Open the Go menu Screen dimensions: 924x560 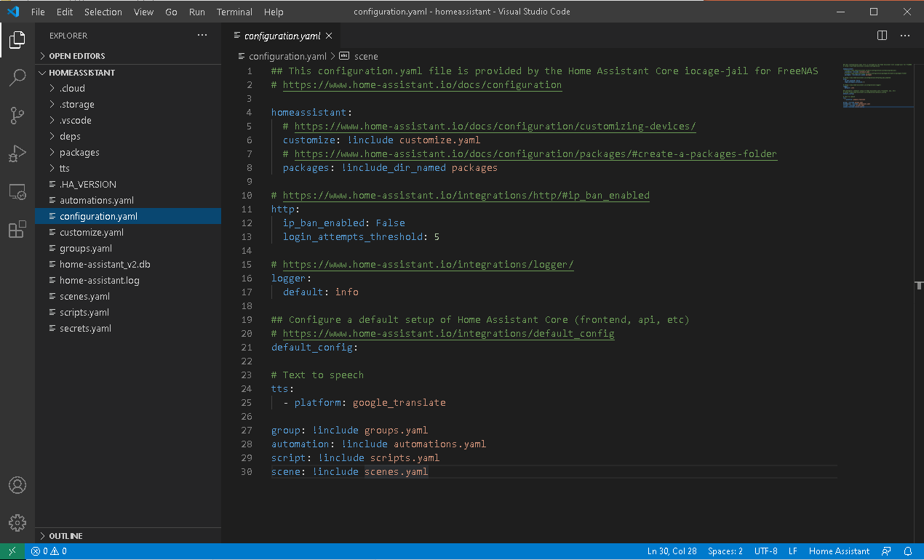point(171,12)
